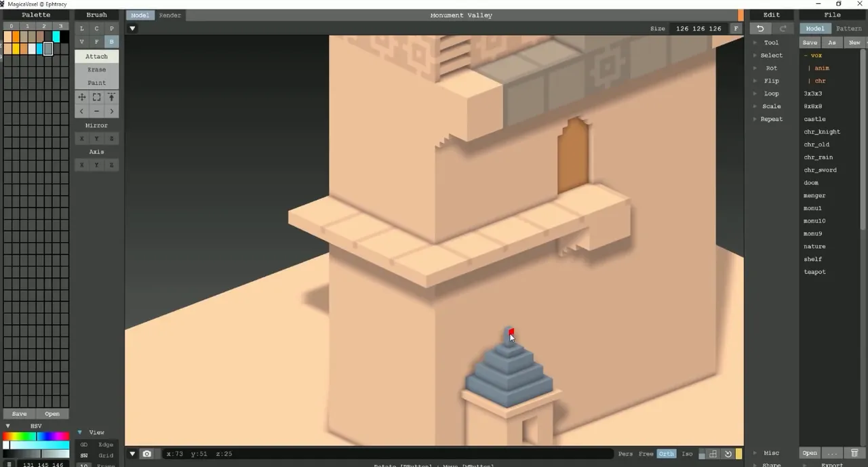Pick the white swatch in the palette
Image resolution: width=868 pixels, height=467 pixels.
point(32,49)
